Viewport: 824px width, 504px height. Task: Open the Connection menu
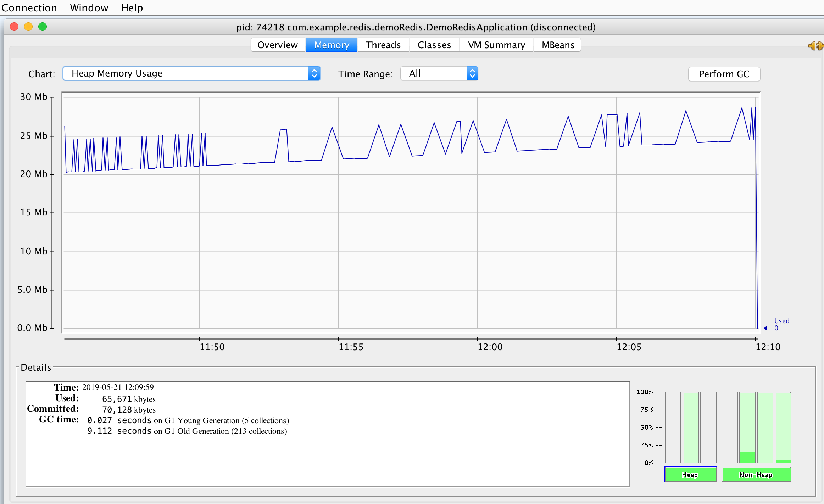(29, 7)
